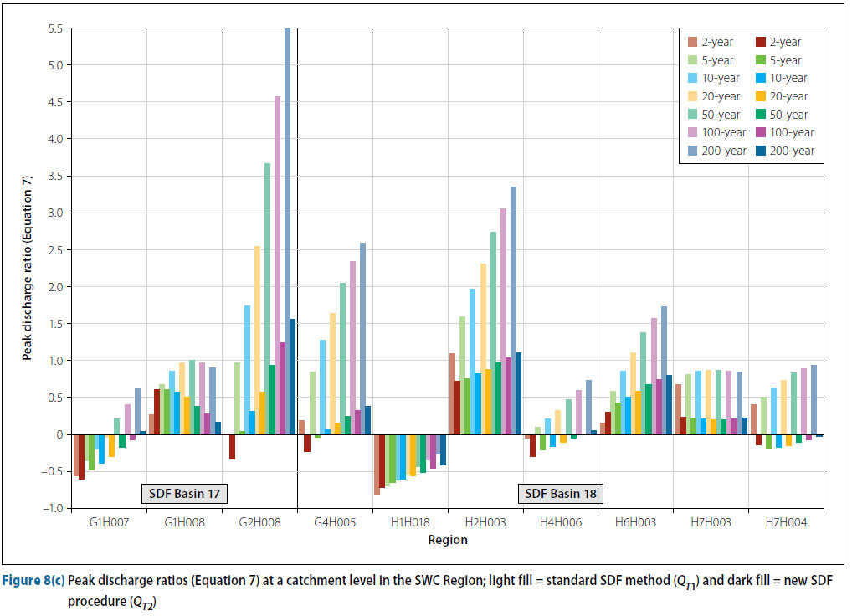Click the light teal 50-year legend swatch
The image size is (852, 616).
click(691, 115)
